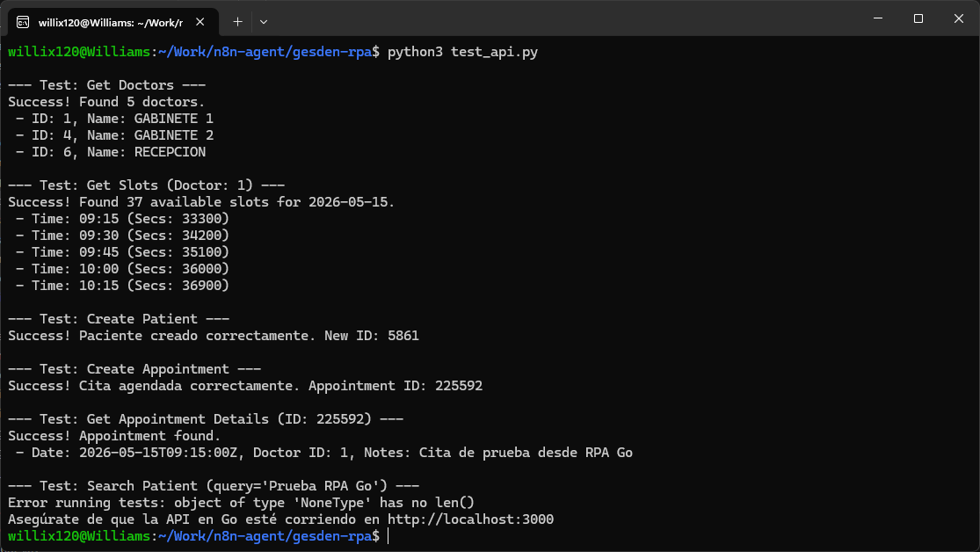
Task: Expand the new tab profile dropdown
Action: pyautogui.click(x=264, y=22)
